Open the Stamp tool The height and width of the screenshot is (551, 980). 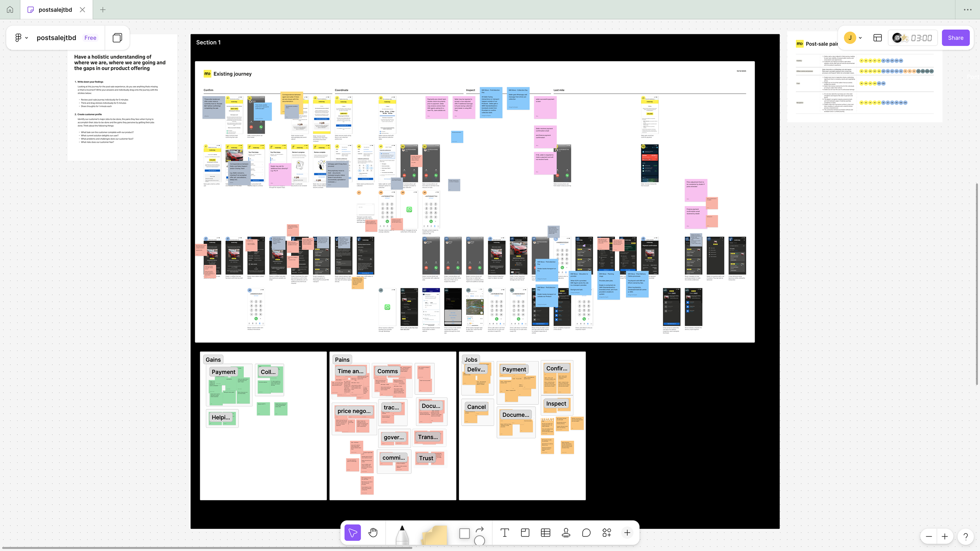tap(566, 533)
